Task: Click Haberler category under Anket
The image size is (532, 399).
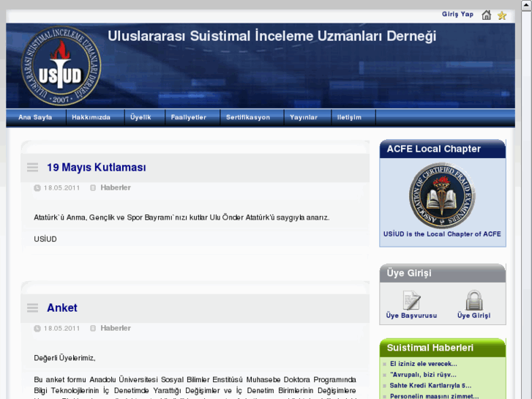Action: pos(116,329)
